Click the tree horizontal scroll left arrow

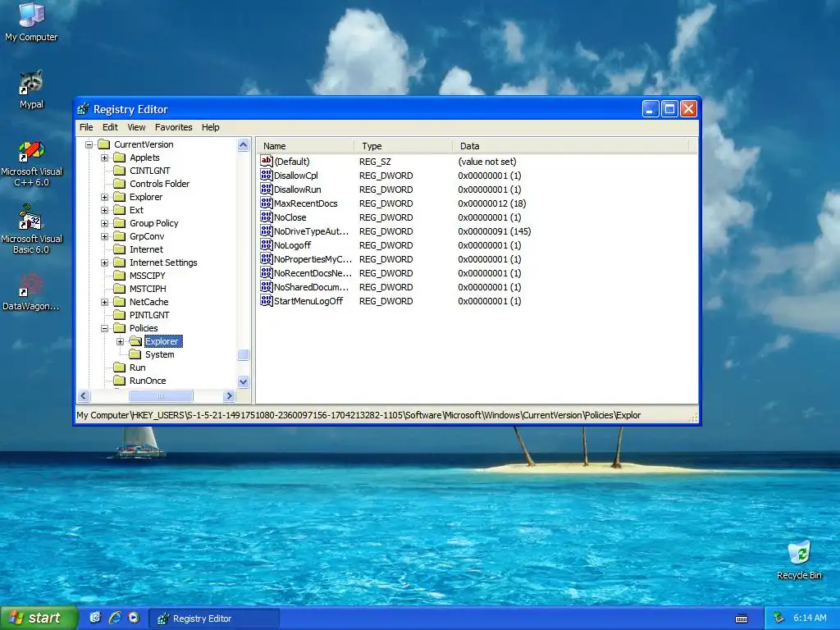(x=84, y=396)
